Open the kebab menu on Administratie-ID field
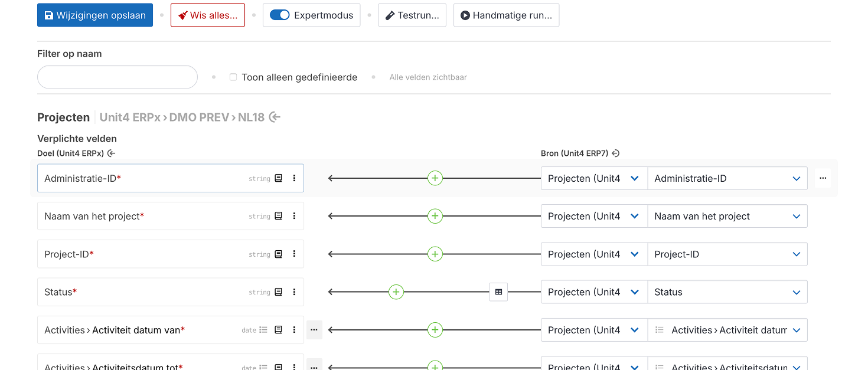This screenshot has height=370, width=868. [x=294, y=178]
